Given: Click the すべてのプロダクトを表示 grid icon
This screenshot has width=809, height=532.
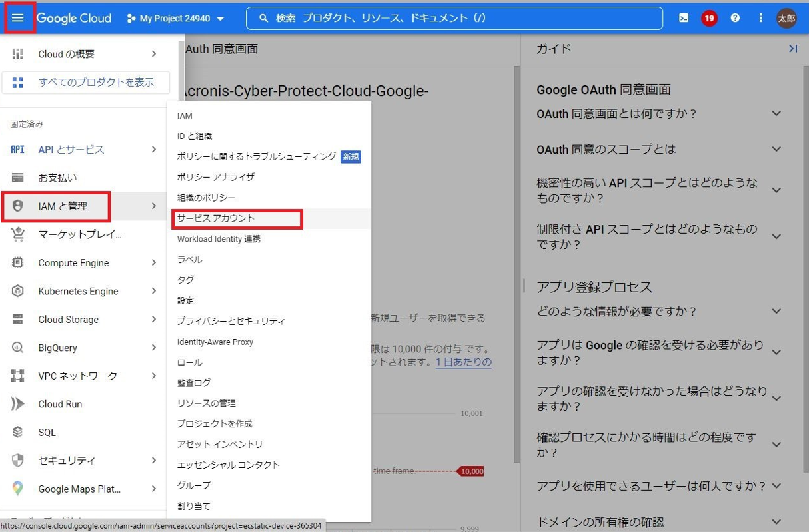Looking at the screenshot, I should pyautogui.click(x=18, y=83).
